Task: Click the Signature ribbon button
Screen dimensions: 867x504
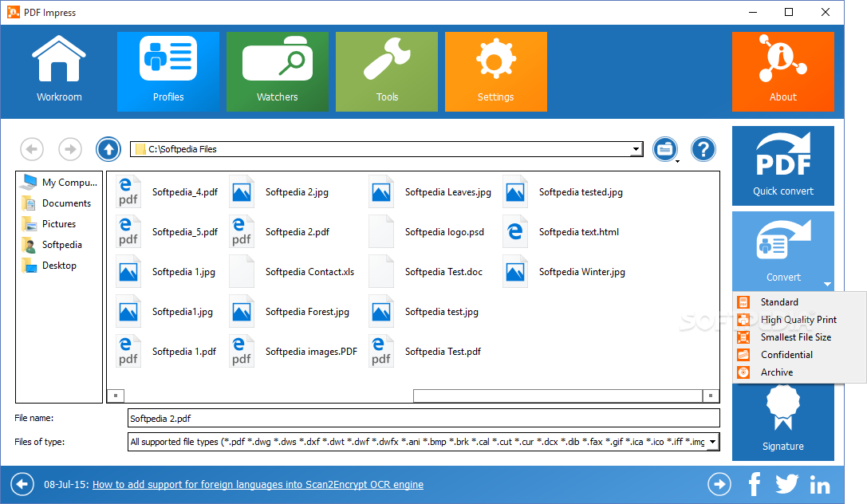Action: pyautogui.click(x=783, y=422)
